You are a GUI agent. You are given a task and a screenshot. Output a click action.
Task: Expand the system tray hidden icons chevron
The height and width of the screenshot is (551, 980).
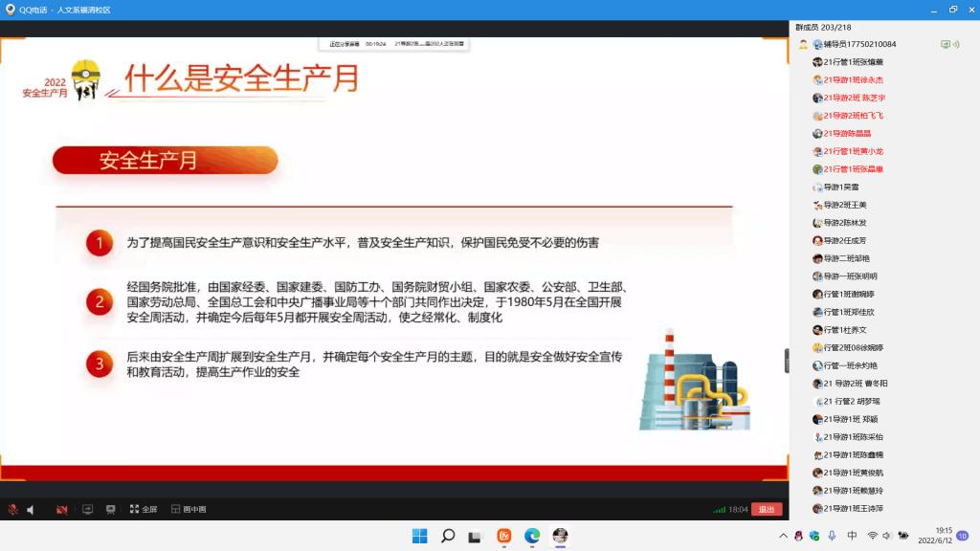[783, 536]
